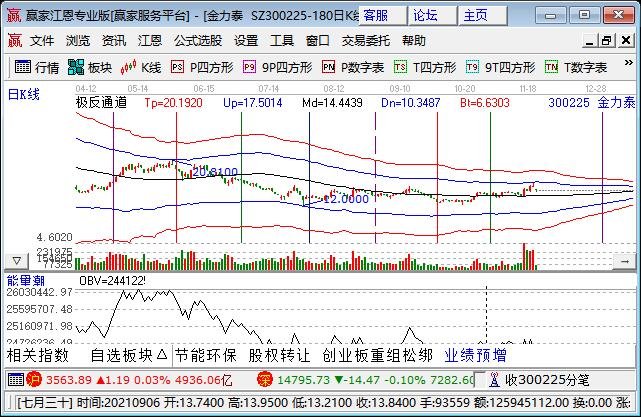Close the inner chart window
The image size is (641, 417).
[x=625, y=40]
